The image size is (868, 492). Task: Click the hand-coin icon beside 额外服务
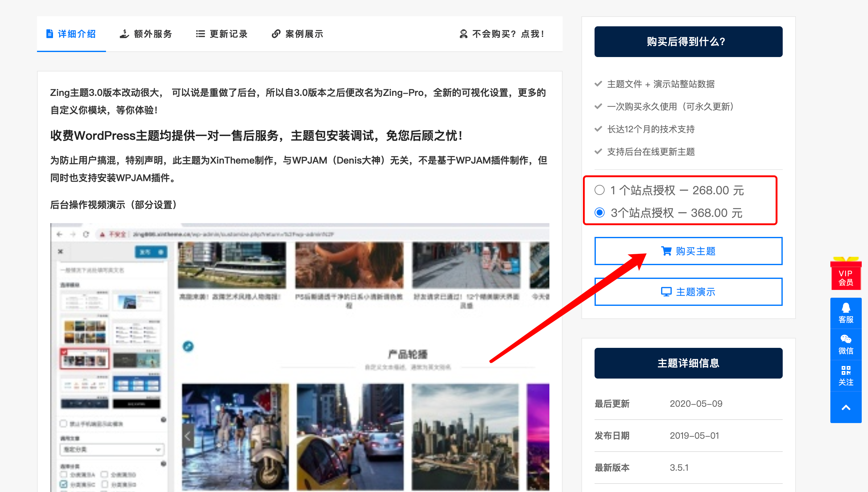124,34
